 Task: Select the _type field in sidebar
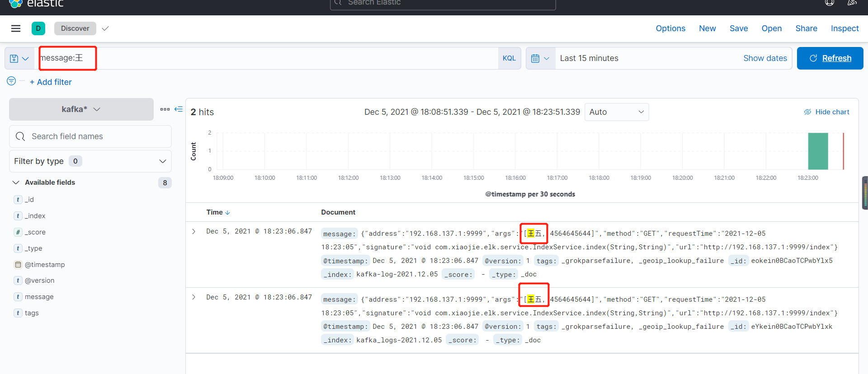pos(33,248)
